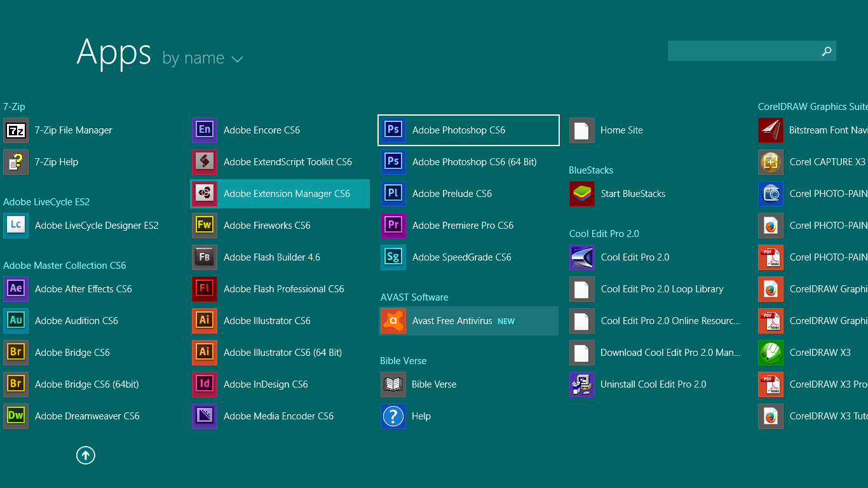Launch Start BlueStacks icon
The height and width of the screenshot is (488, 868).
(582, 194)
